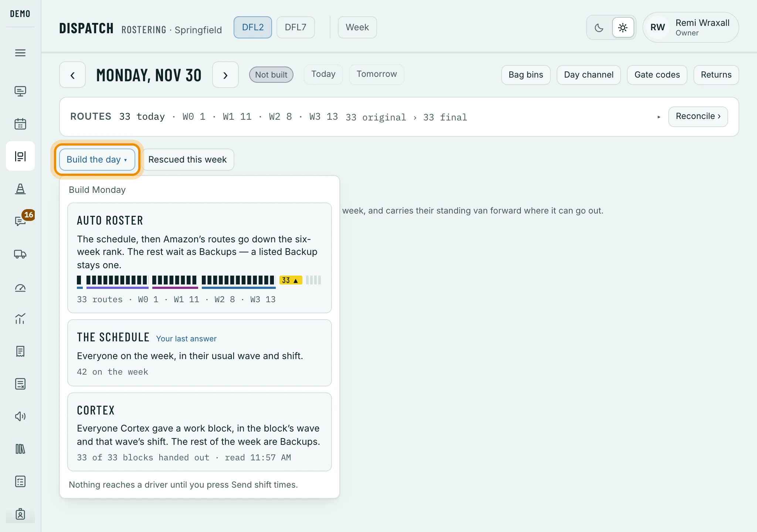Screen dimensions: 757x532
Task: Open the megaphone announcements sidebar icon
Action: [20, 416]
